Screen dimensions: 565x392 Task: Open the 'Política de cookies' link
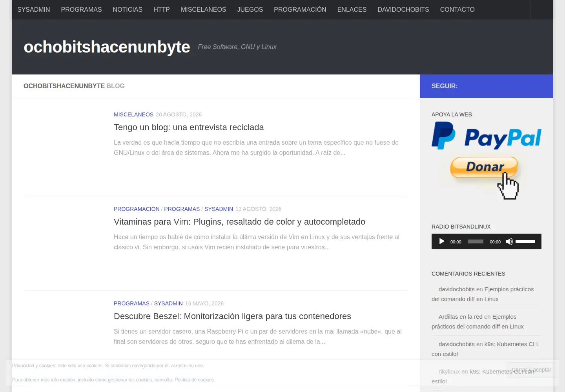click(194, 380)
